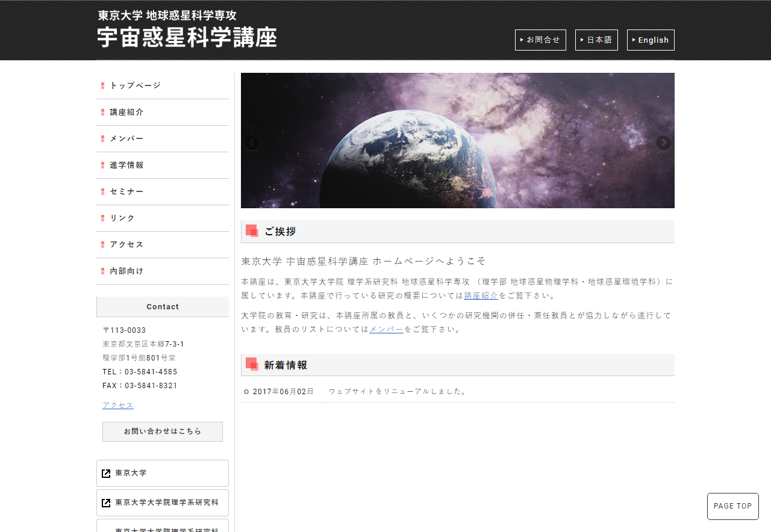Image resolution: width=771 pixels, height=532 pixels.
Task: Open the トップページ menu item
Action: tap(163, 85)
